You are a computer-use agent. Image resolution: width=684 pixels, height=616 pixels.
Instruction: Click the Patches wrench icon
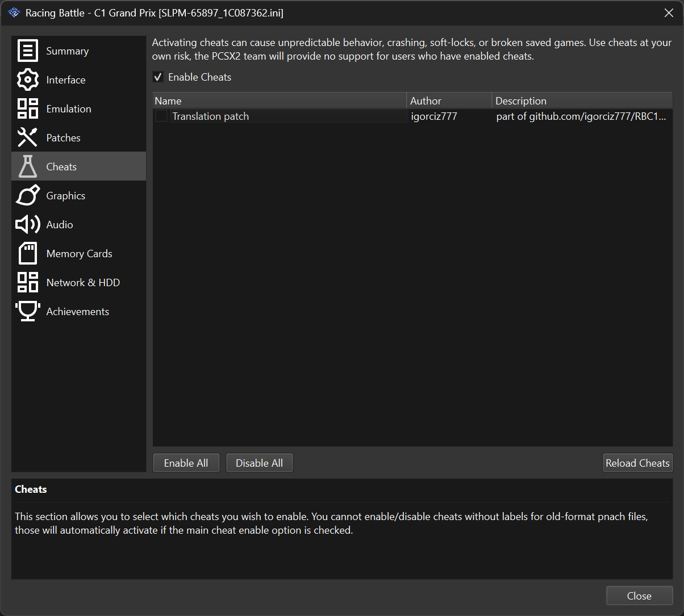point(27,137)
